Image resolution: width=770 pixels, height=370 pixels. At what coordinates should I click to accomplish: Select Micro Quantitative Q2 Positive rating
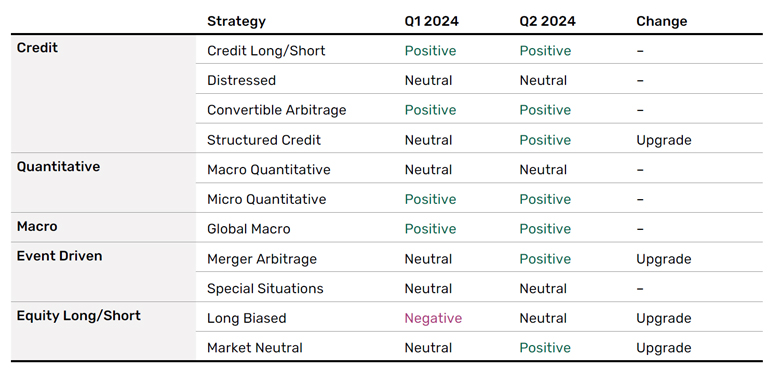pyautogui.click(x=546, y=199)
